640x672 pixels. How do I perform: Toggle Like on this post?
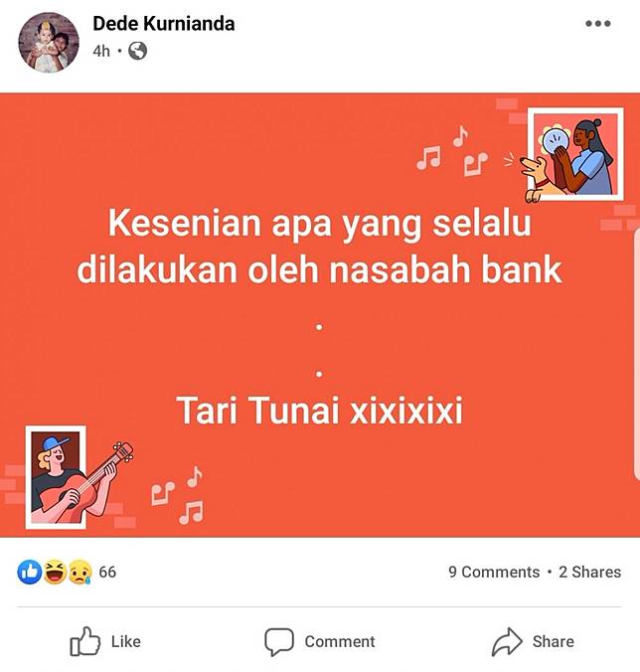[x=105, y=641]
